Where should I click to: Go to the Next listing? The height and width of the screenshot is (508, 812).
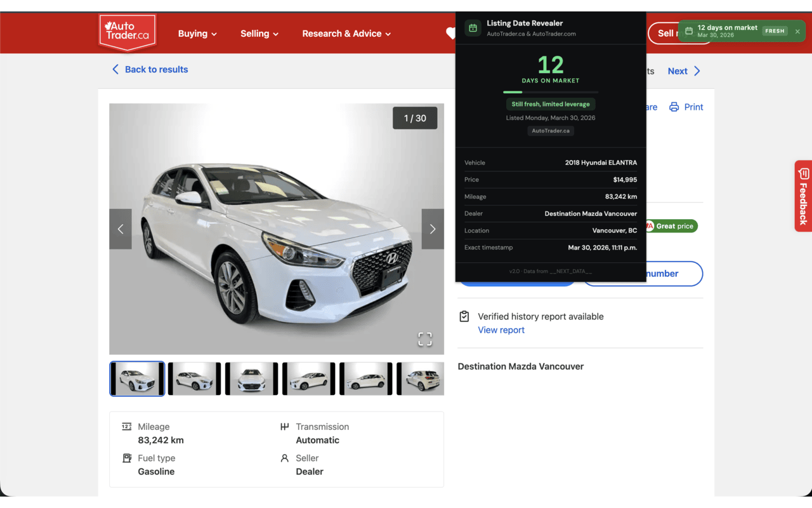click(x=684, y=71)
